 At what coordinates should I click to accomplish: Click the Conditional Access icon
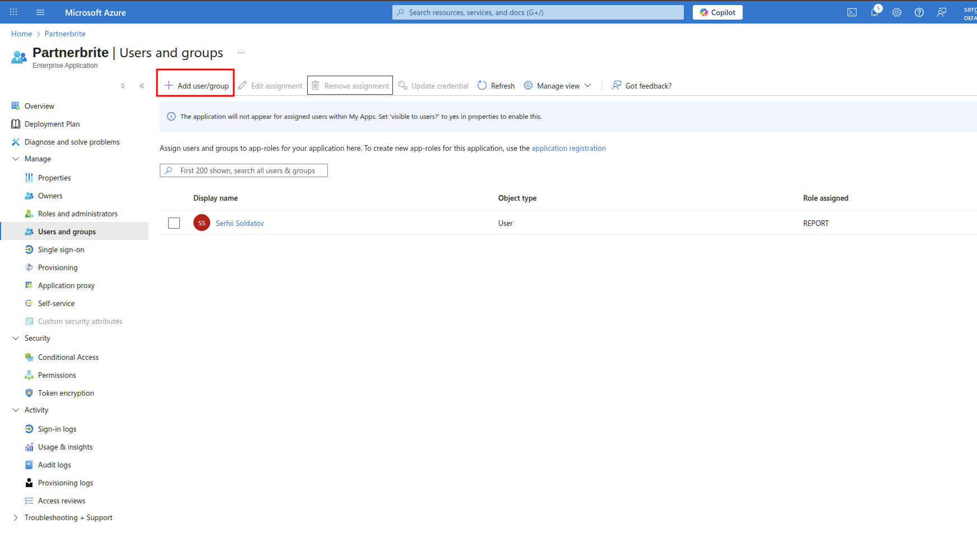29,357
